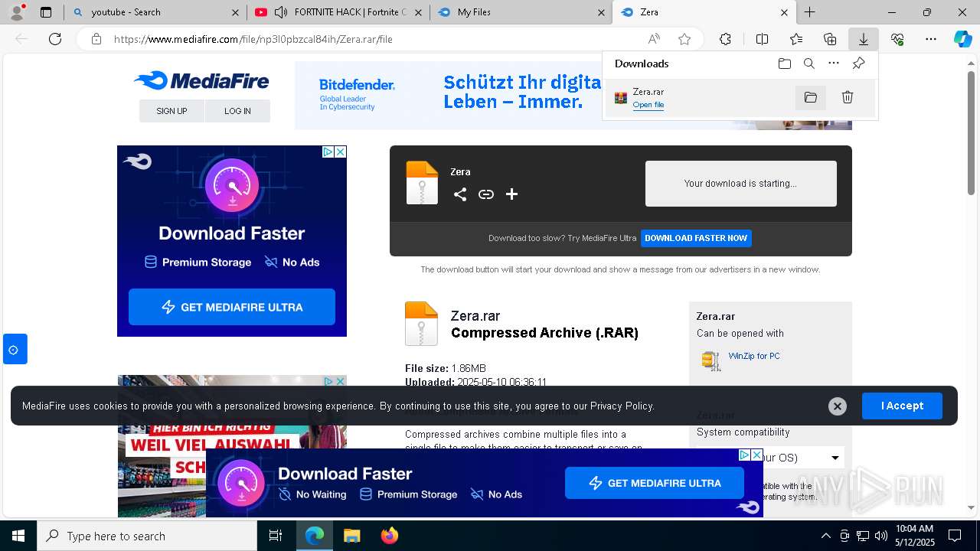Open a new browser tab
Image resolution: width=980 pixels, height=551 pixels.
pos(809,12)
